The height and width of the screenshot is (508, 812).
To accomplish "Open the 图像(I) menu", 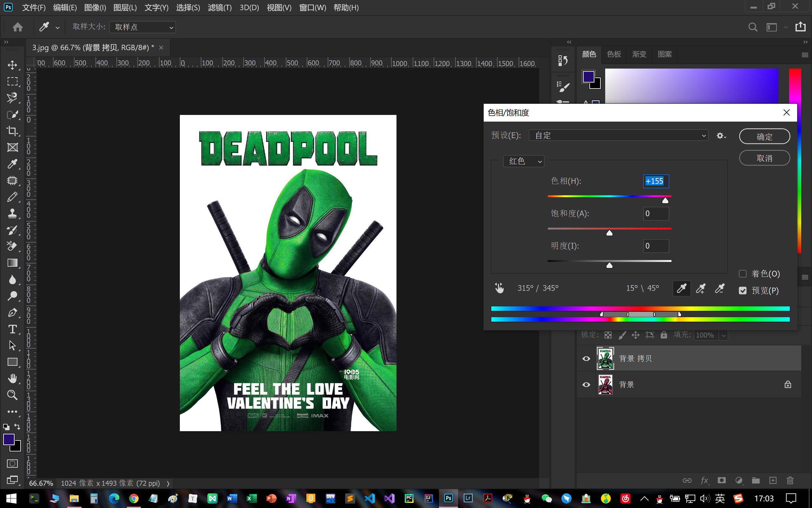I will click(95, 7).
